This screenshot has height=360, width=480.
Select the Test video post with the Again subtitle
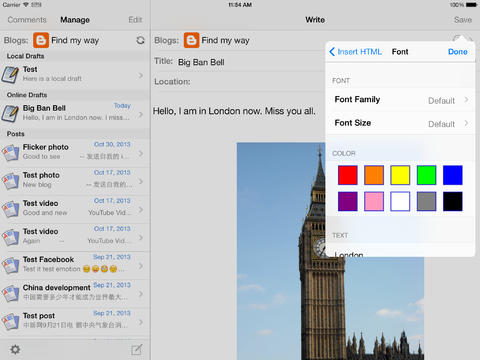(75, 237)
